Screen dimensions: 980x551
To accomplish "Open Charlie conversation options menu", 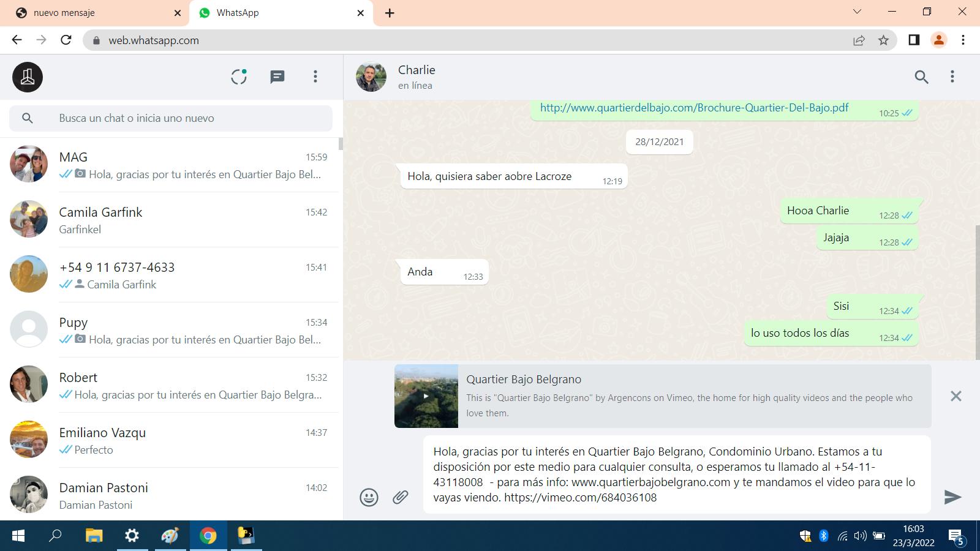I will [952, 77].
